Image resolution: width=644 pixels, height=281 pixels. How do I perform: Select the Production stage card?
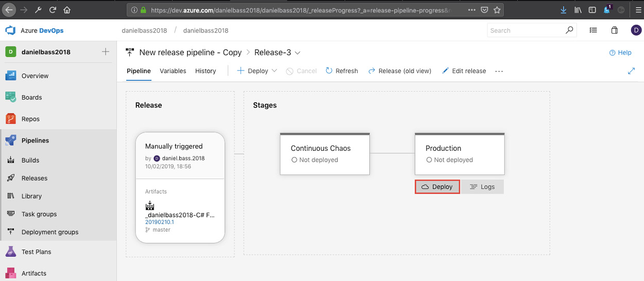(460, 154)
